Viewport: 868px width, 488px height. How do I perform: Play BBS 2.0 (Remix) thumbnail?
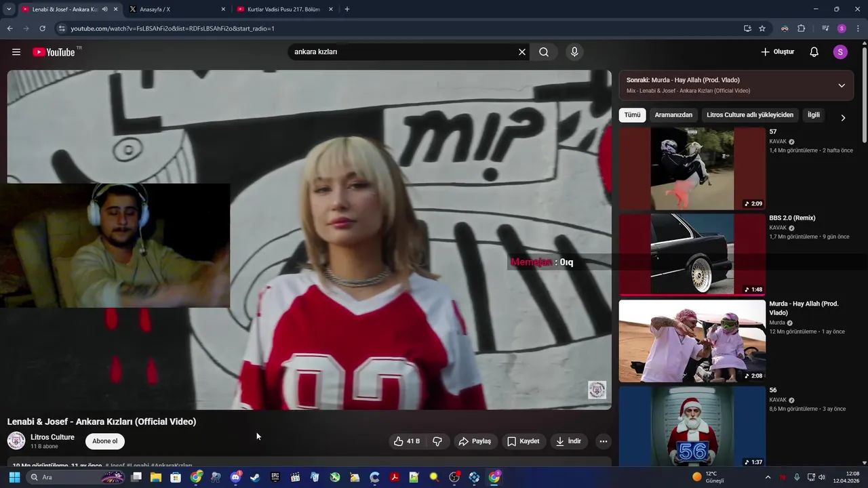pos(692,255)
